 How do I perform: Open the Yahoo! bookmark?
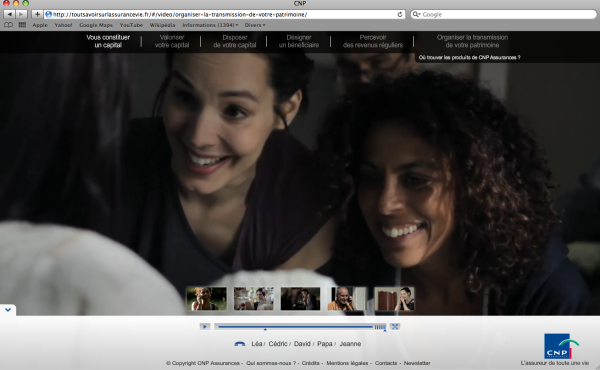[63, 25]
